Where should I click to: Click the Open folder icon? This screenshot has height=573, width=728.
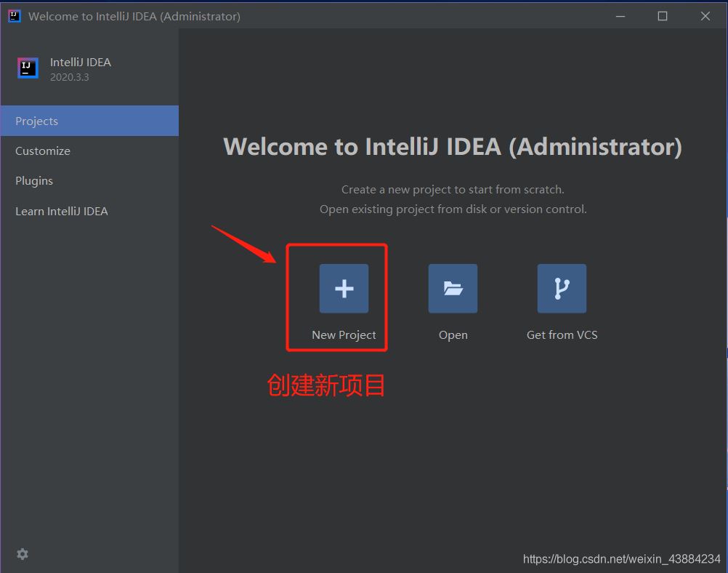pyautogui.click(x=453, y=289)
